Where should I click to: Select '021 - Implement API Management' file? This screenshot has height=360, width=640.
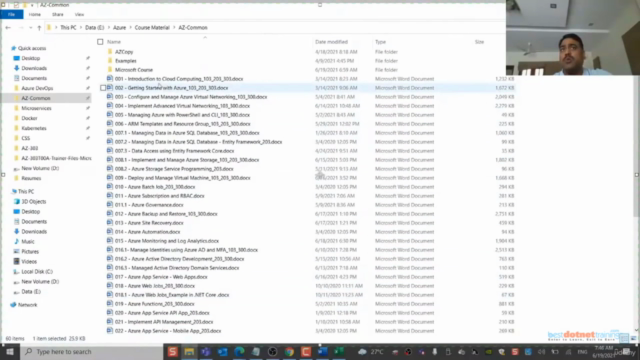[x=164, y=322]
